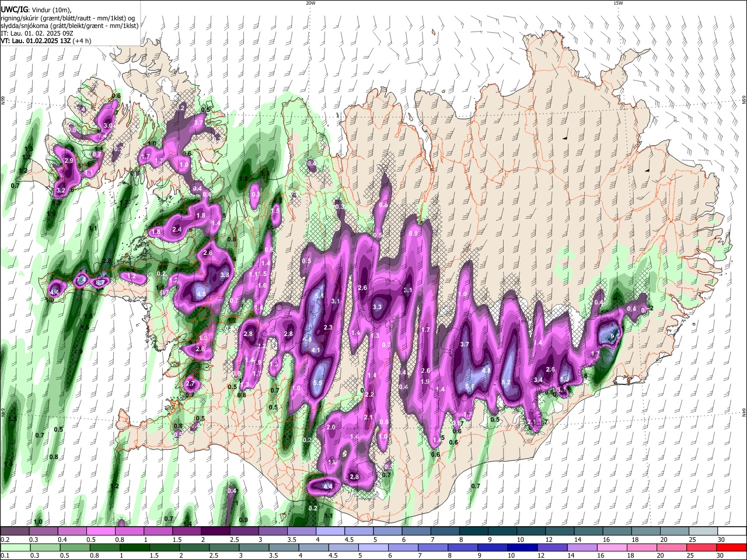This screenshot has height=560, width=747.
Task: Select the darkest purple 2 swatch in upper legend
Action: (215, 531)
